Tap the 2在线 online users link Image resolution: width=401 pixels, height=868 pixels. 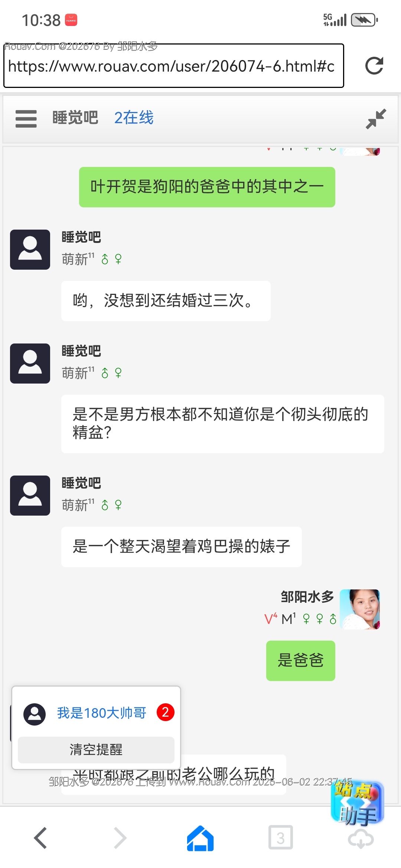click(x=134, y=118)
